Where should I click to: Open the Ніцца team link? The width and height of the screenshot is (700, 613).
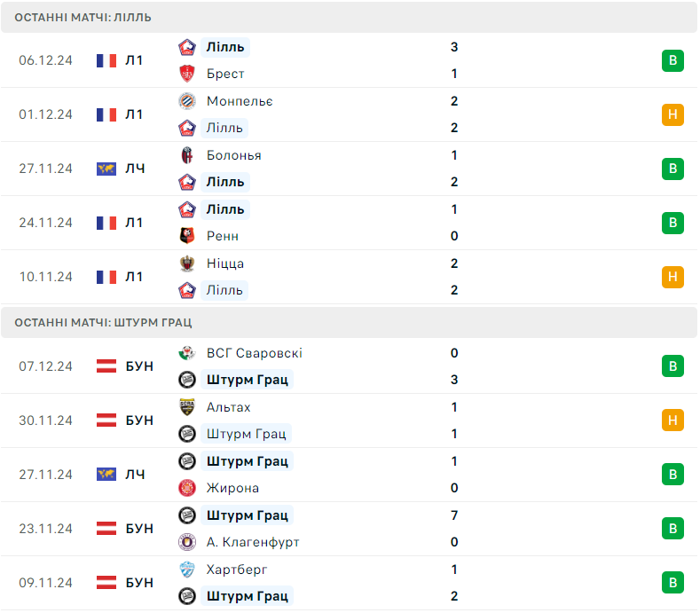225,263
